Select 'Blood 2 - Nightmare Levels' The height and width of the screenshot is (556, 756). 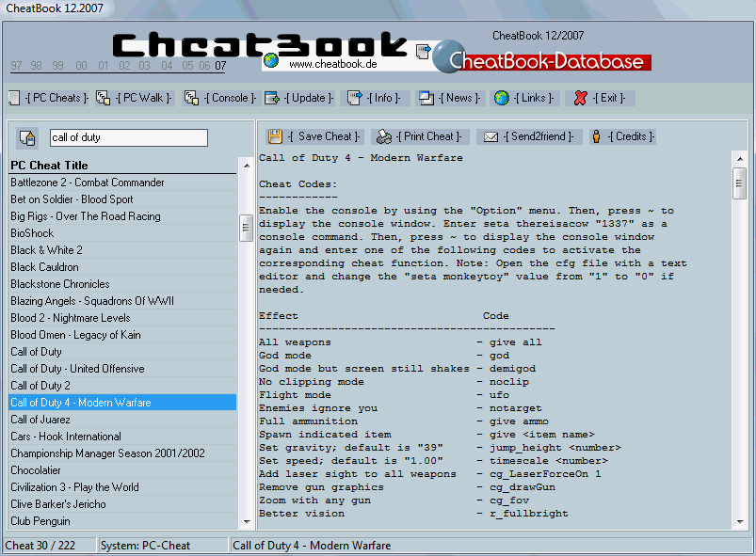tap(123, 318)
